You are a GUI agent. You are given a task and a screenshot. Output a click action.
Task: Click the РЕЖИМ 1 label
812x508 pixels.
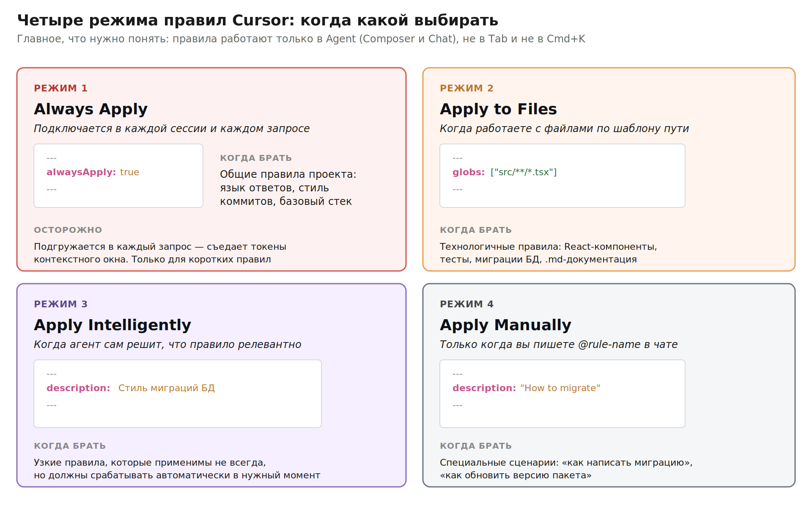(x=60, y=88)
